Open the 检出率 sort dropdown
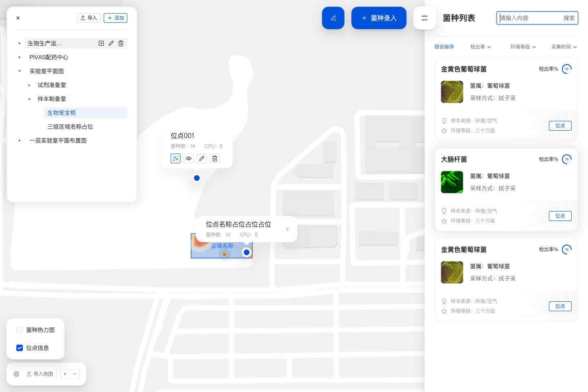The width and height of the screenshot is (588, 392). (x=481, y=47)
